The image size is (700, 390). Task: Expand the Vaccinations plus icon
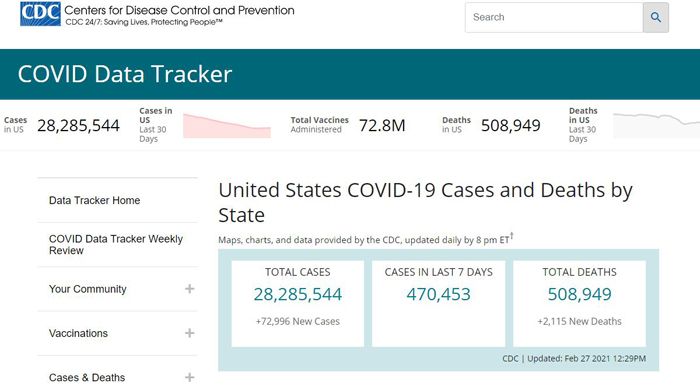[189, 333]
